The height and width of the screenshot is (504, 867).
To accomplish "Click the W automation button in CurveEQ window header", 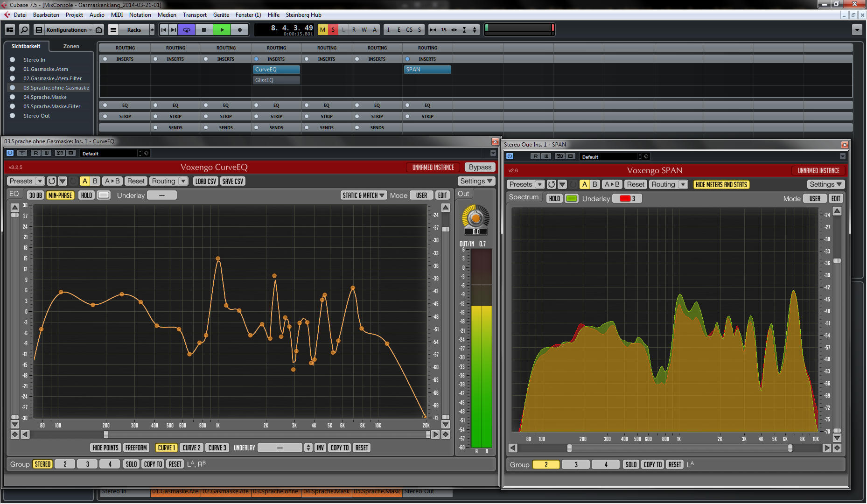I will pyautogui.click(x=46, y=153).
